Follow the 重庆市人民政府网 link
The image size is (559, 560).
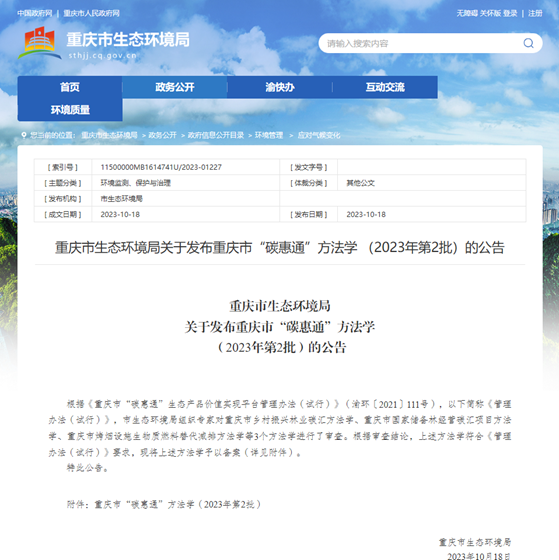point(91,13)
